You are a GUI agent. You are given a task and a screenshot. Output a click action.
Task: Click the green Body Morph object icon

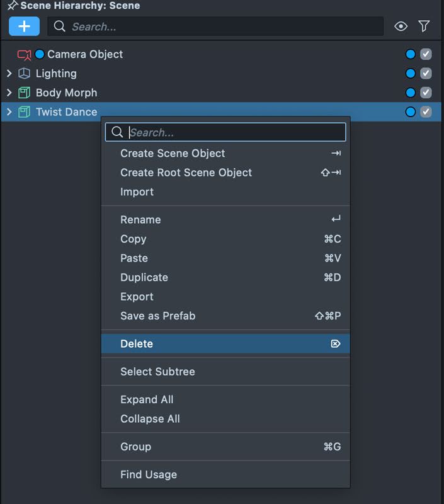click(24, 93)
